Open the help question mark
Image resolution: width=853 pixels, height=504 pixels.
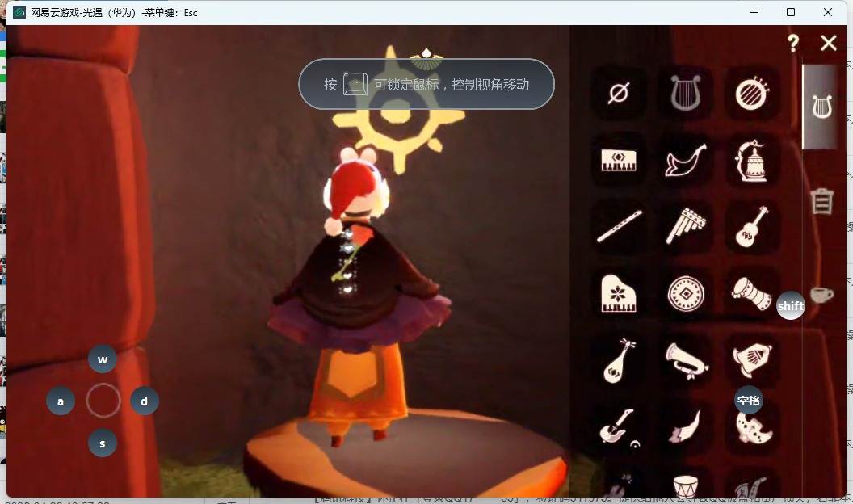793,43
